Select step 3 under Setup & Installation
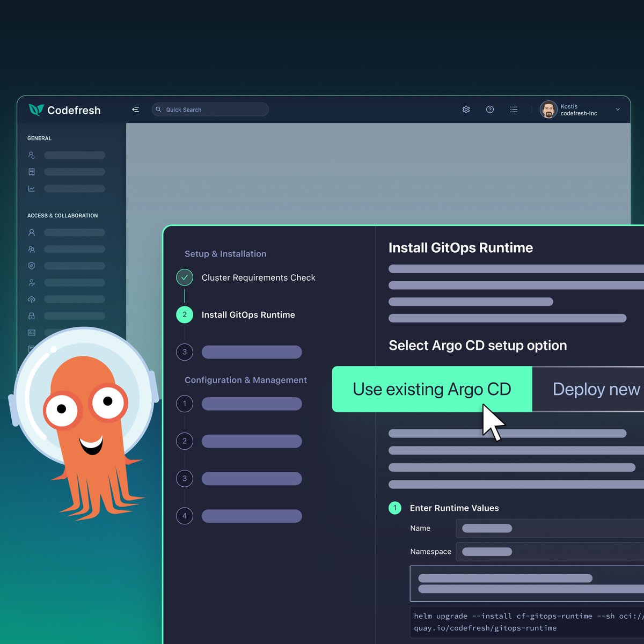Screen dimensions: 644x644 185,352
